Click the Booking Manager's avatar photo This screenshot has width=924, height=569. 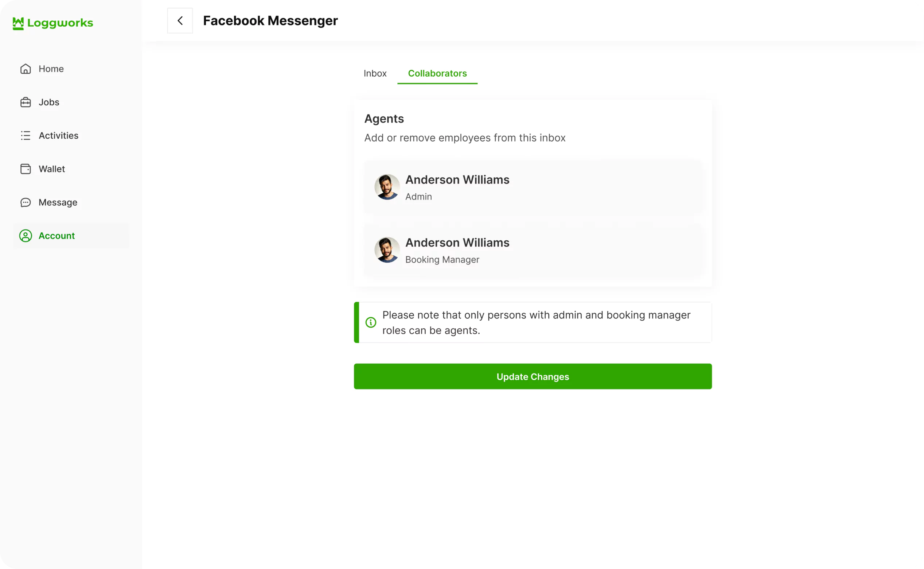(387, 250)
